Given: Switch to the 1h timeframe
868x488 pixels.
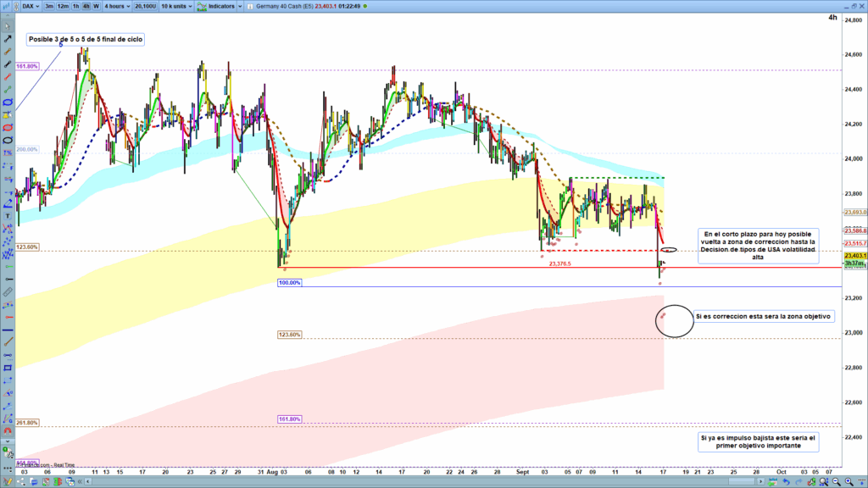Looking at the screenshot, I should (x=76, y=6).
